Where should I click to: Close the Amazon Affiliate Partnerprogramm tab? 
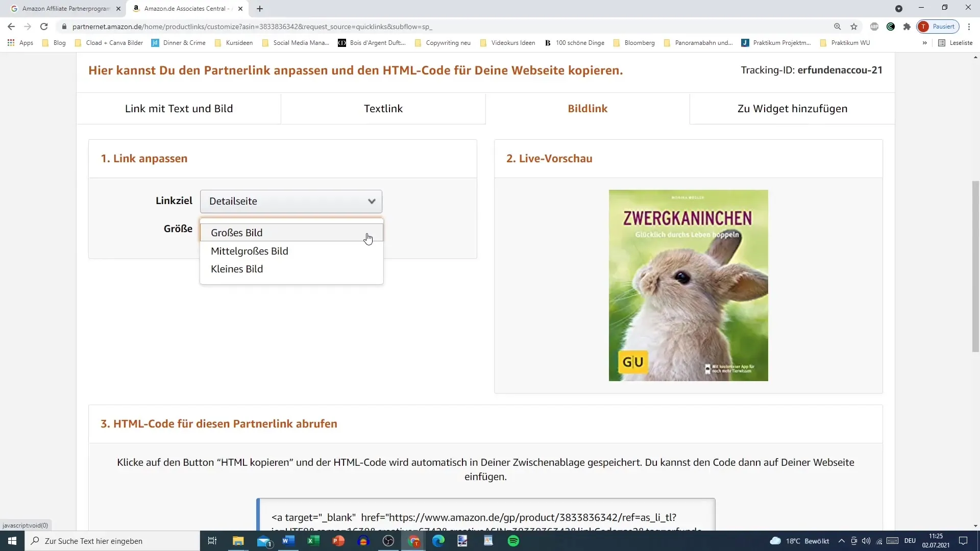(x=118, y=9)
